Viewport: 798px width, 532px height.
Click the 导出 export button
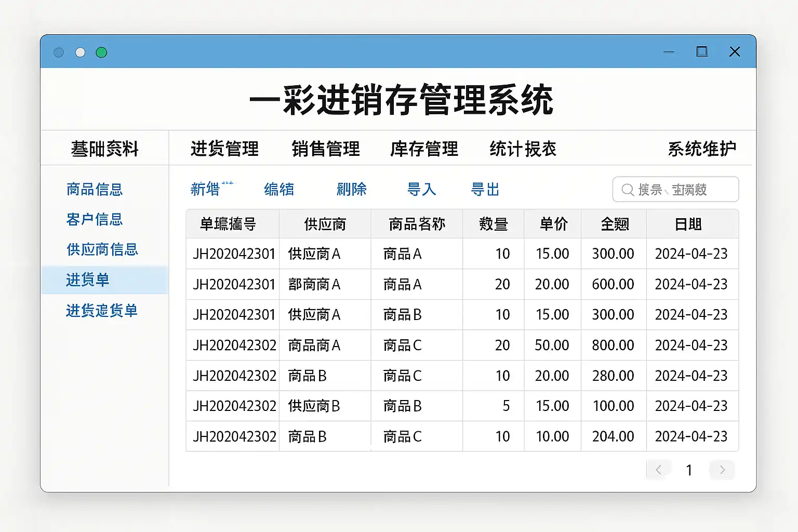pos(485,190)
